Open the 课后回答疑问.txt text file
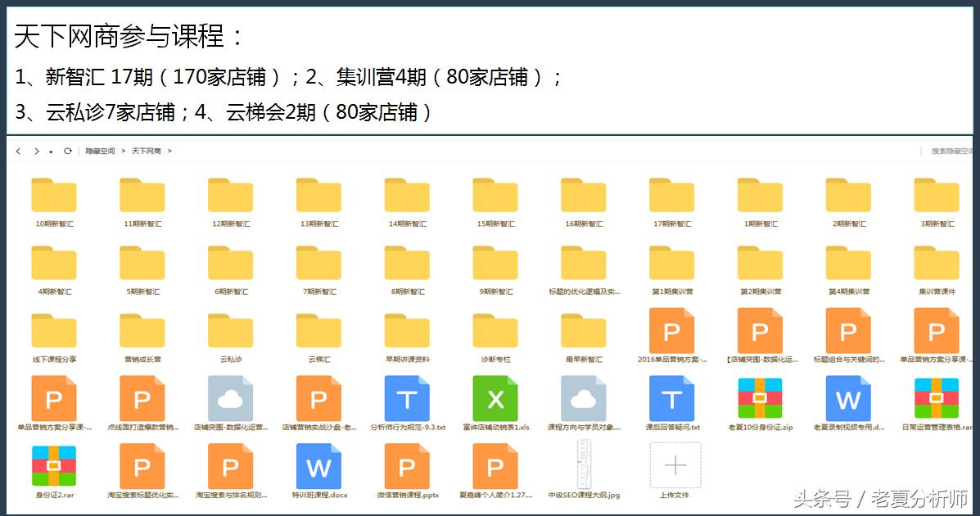This screenshot has width=980, height=516. point(673,400)
